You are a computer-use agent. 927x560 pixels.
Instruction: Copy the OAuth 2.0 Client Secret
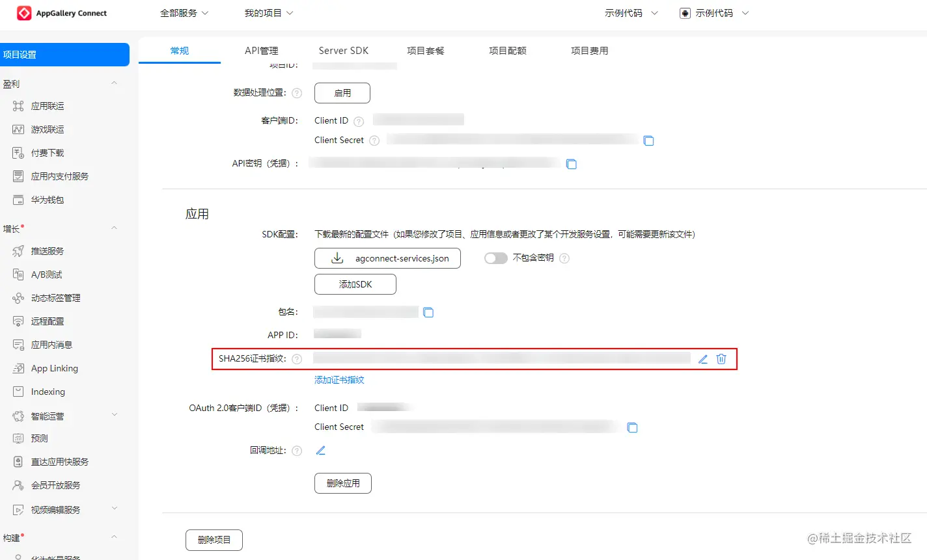pyautogui.click(x=632, y=427)
